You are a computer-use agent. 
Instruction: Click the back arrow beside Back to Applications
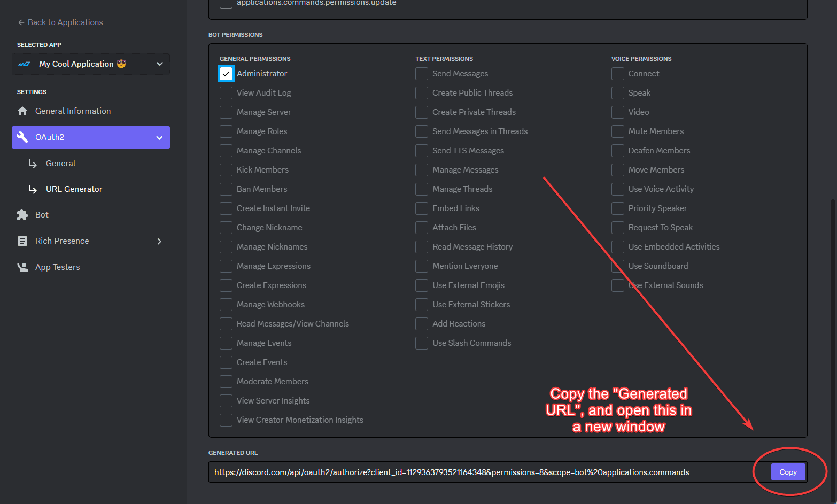pos(21,22)
